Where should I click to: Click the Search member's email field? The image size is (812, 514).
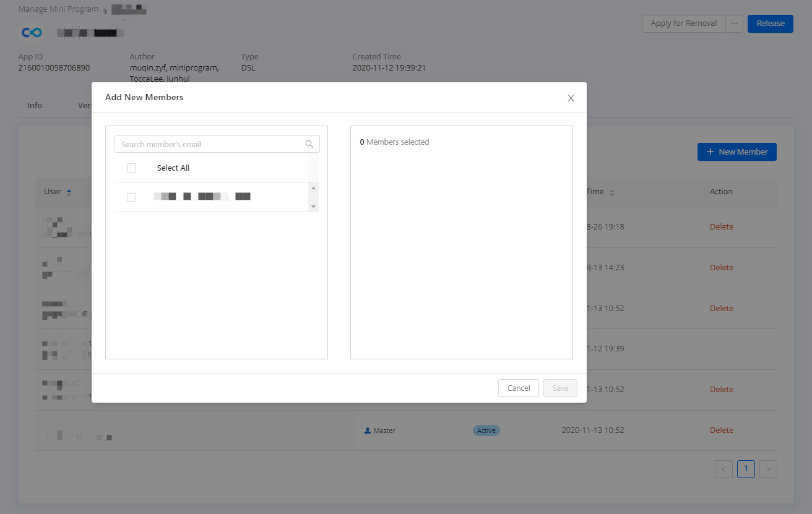click(210, 144)
